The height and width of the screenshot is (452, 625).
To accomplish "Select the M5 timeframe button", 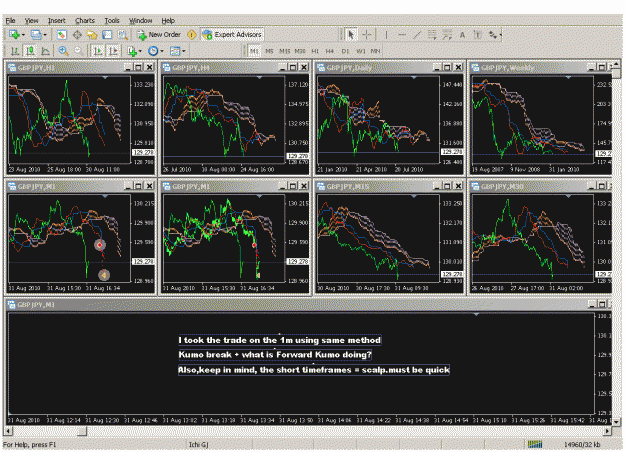I will [269, 51].
